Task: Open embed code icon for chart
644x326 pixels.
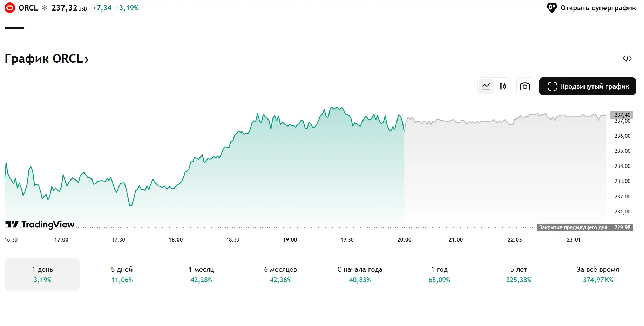Action: (x=627, y=58)
